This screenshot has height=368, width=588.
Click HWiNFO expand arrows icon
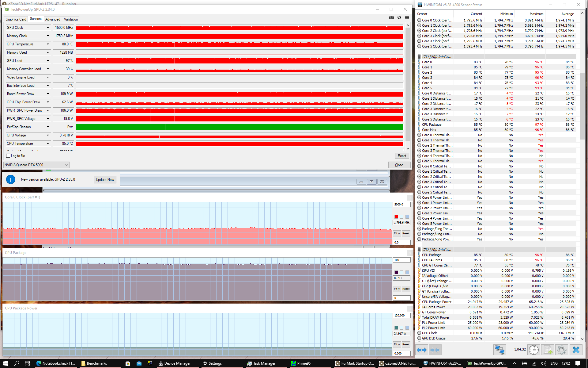point(422,350)
